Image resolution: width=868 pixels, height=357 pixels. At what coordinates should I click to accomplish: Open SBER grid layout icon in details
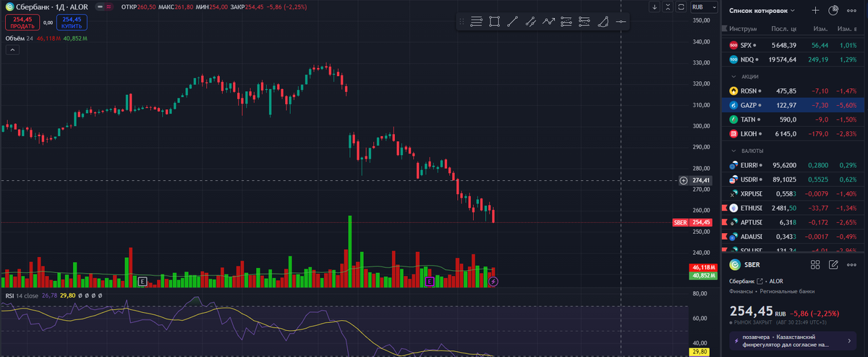tap(815, 265)
